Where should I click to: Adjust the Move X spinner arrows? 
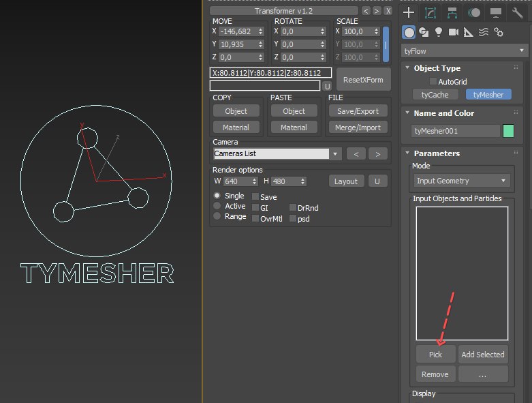[x=261, y=31]
